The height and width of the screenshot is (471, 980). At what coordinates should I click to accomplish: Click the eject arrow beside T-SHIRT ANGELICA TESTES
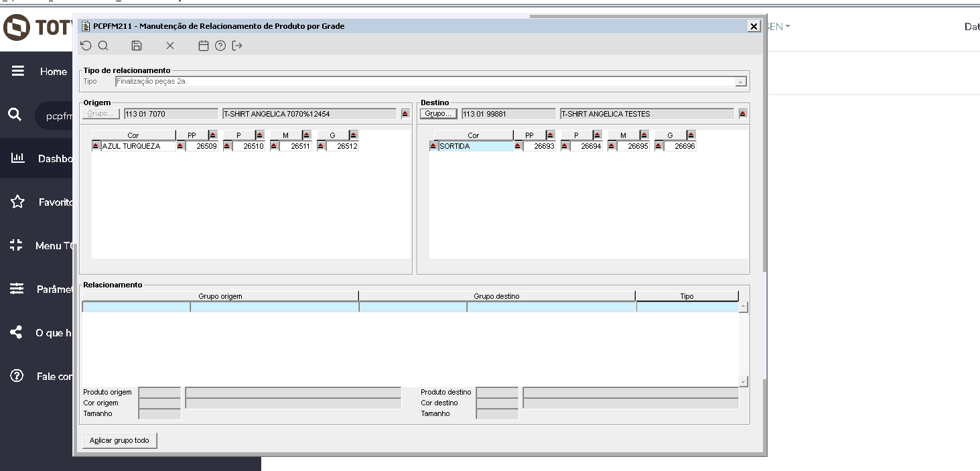coord(743,114)
